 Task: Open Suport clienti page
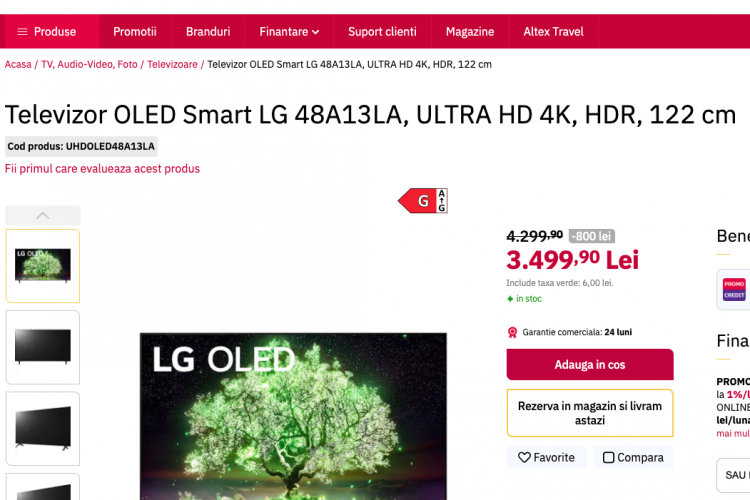click(x=382, y=32)
